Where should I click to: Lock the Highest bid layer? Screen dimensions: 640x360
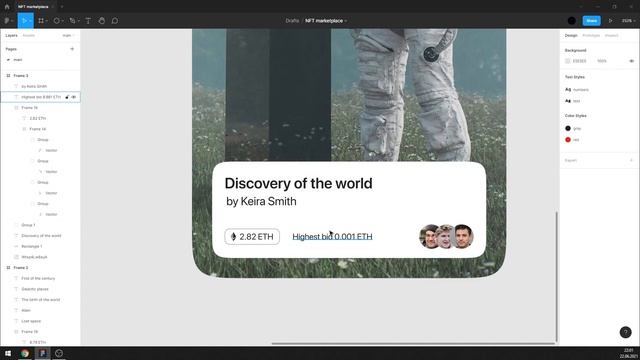pos(67,97)
